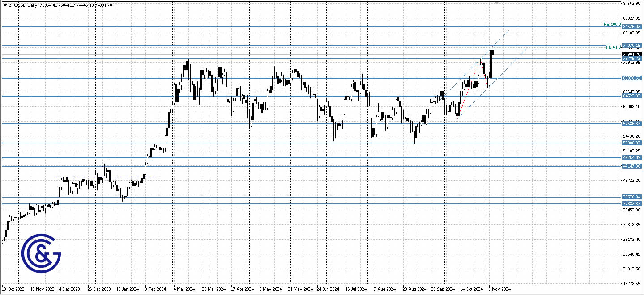Select the 77070.15 price level tag
Screen dimensions: 644x295
[x=632, y=46]
